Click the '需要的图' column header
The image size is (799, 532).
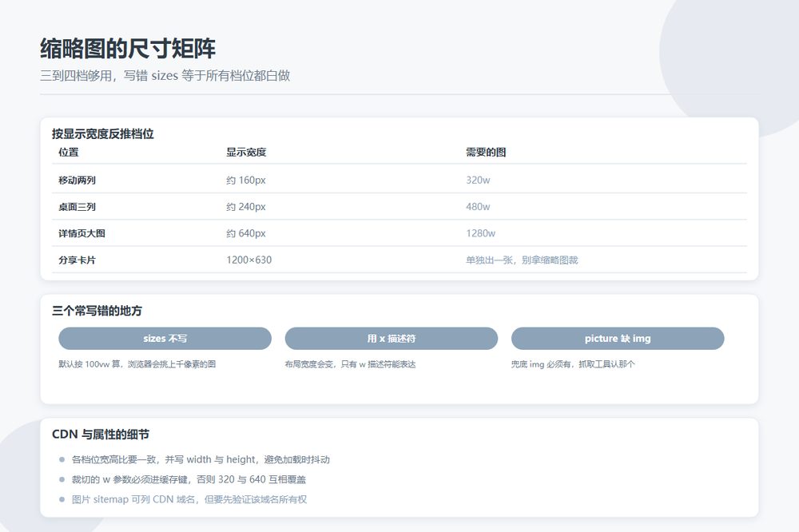pos(486,153)
